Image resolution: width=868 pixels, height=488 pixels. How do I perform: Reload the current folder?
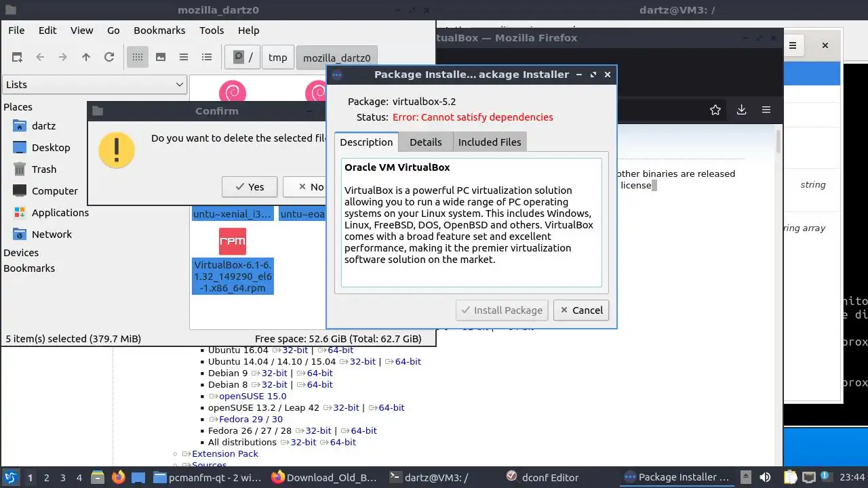click(x=109, y=58)
